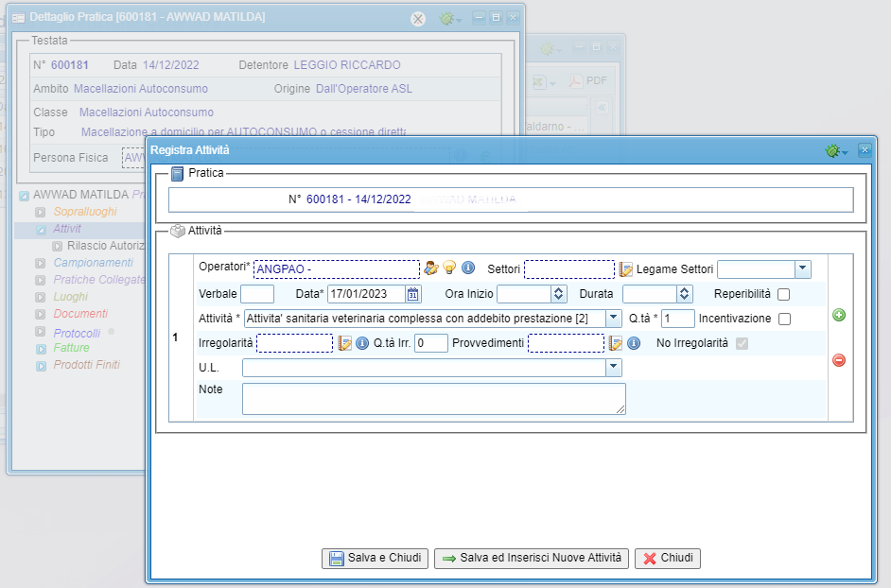This screenshot has height=588, width=891.
Task: Click Chiudi button
Action: pos(668,558)
